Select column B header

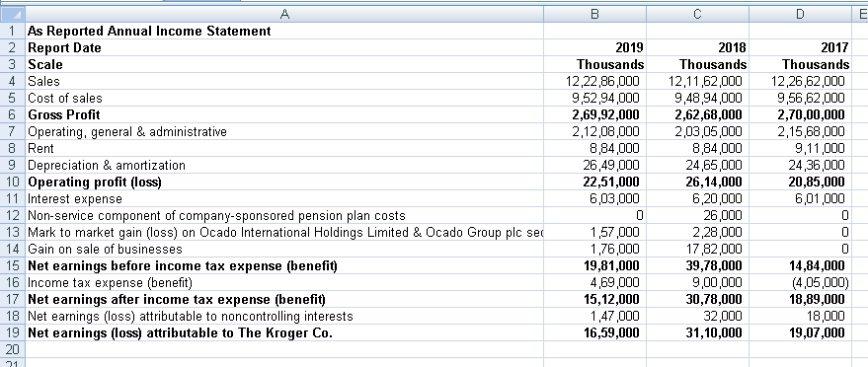tap(595, 14)
